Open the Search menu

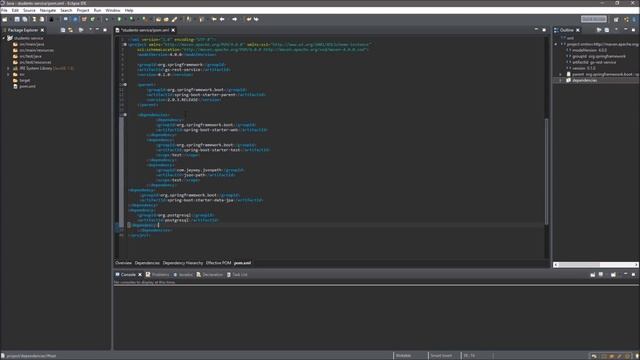pyautogui.click(x=66, y=10)
